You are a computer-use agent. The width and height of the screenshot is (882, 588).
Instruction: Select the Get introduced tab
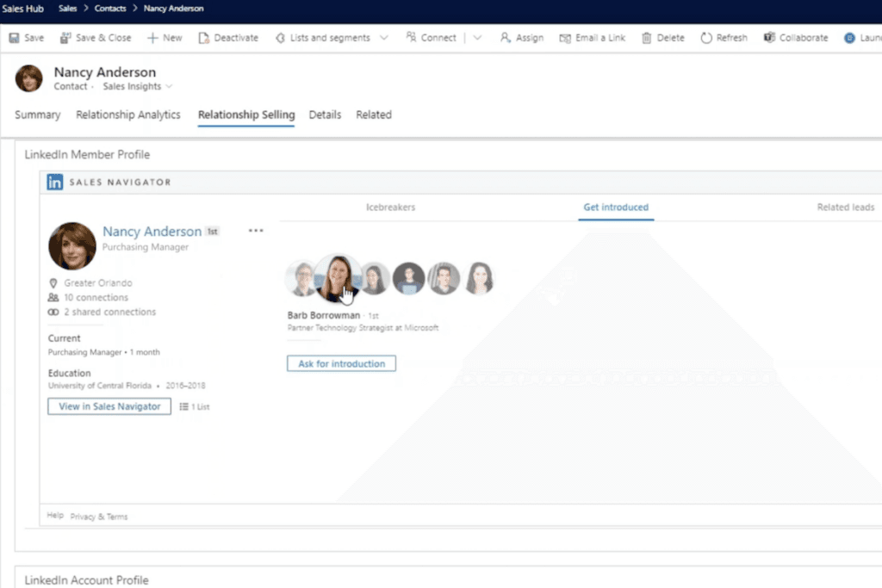616,207
